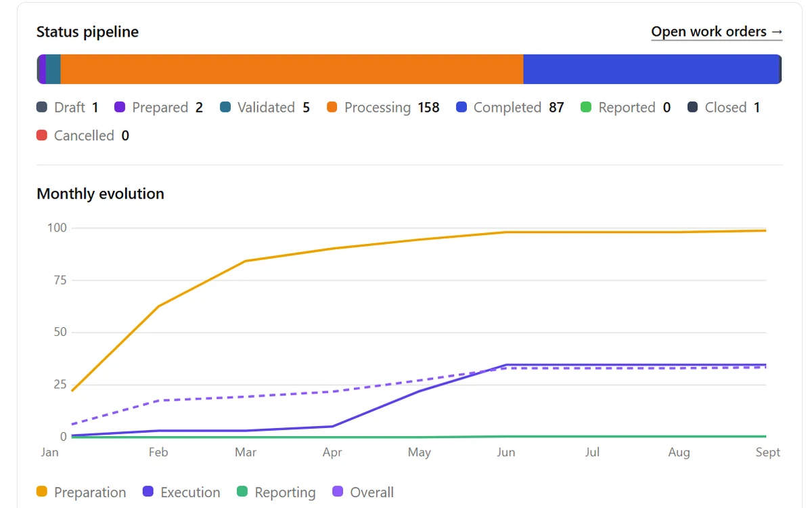Click the 100 value on y-axis
Image resolution: width=812 pixels, height=508 pixels.
57,228
